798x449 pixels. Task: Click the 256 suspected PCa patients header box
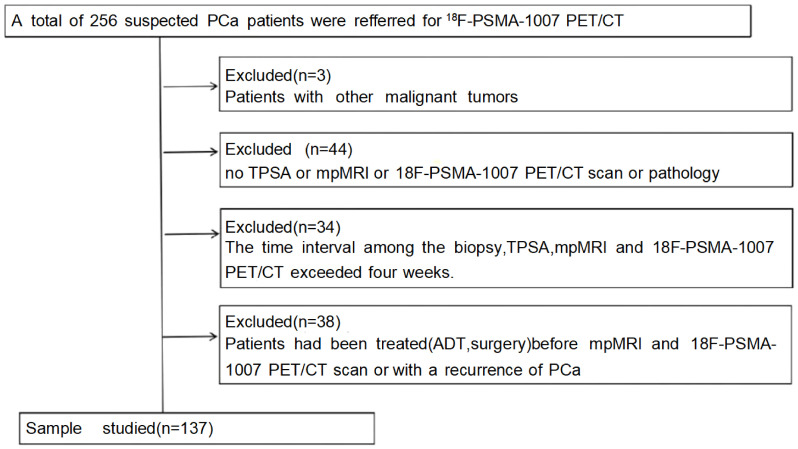[378, 21]
